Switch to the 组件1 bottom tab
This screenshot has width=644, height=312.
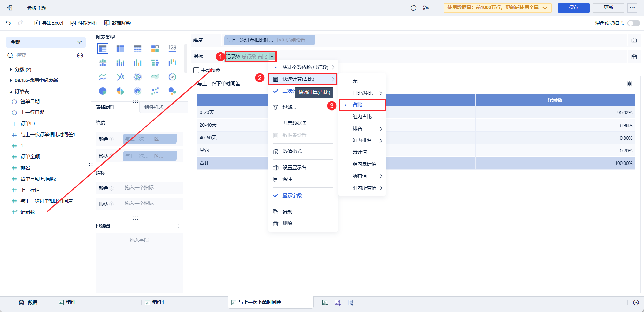tap(155, 303)
